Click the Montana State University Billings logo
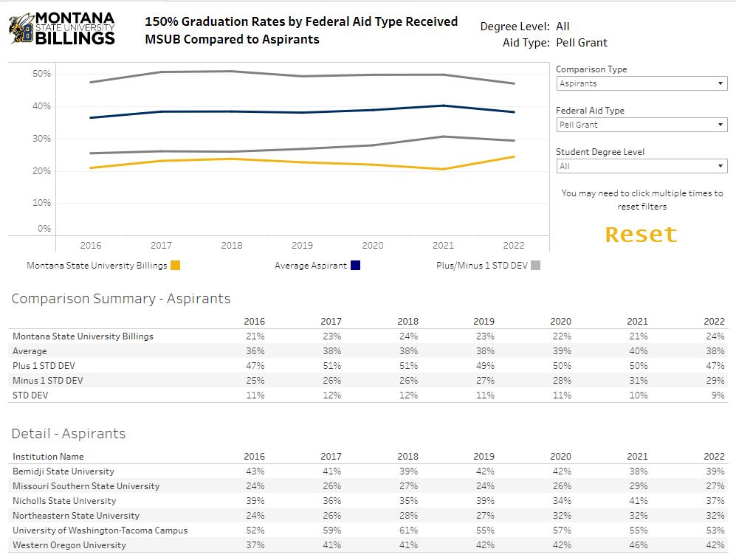Screen dimensions: 736x560 [x=62, y=29]
